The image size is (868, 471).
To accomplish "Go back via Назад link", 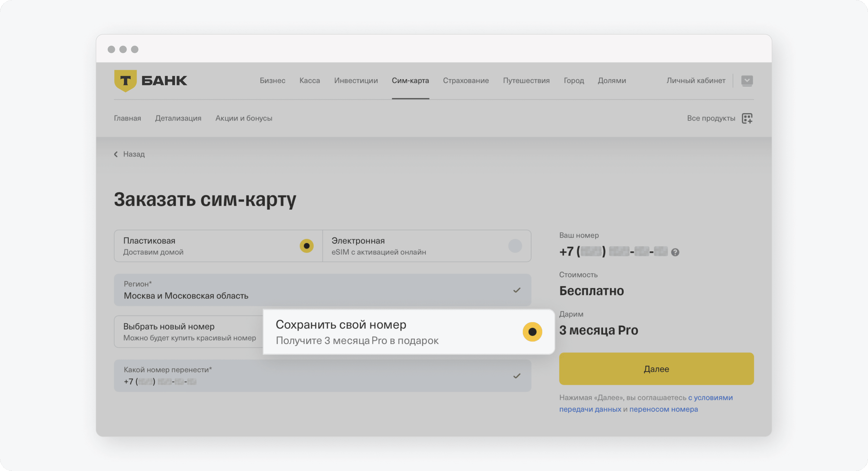I will (134, 154).
